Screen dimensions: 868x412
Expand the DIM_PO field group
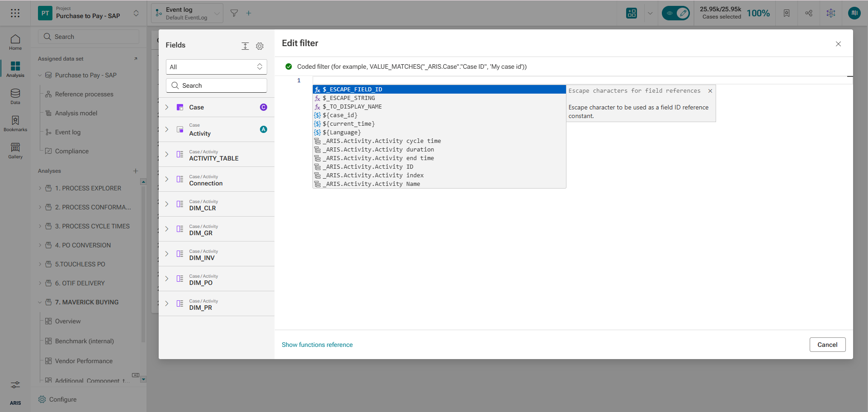click(167, 279)
